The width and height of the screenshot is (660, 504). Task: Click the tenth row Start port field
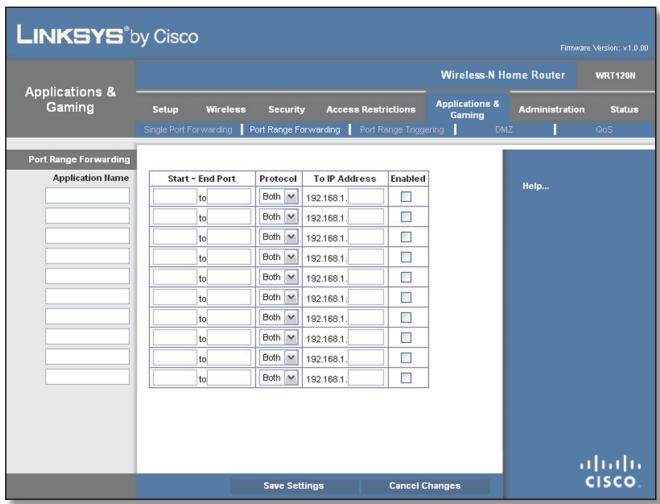175,378
